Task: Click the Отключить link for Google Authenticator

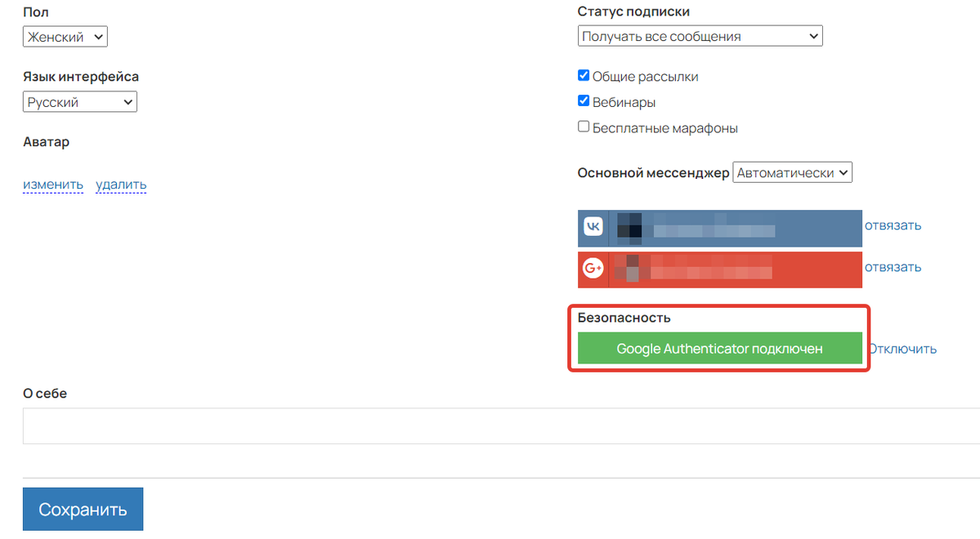Action: pyautogui.click(x=902, y=349)
